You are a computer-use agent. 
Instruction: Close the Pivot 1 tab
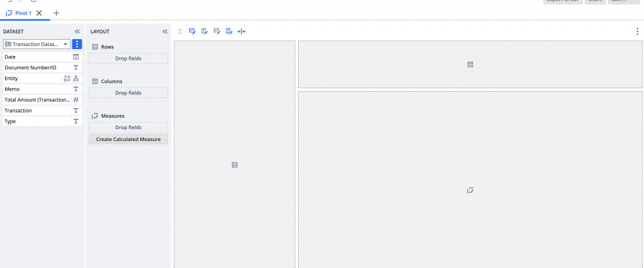(x=39, y=13)
